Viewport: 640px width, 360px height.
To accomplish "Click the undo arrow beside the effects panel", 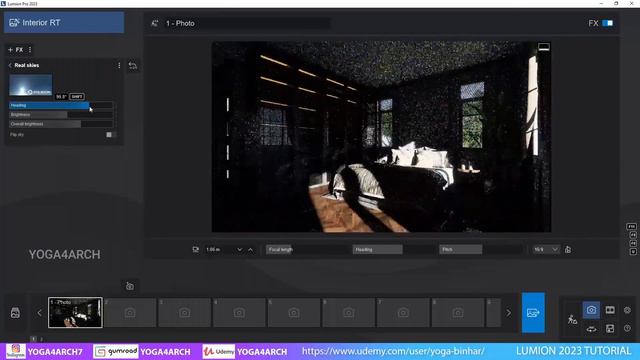I will coord(133,65).
